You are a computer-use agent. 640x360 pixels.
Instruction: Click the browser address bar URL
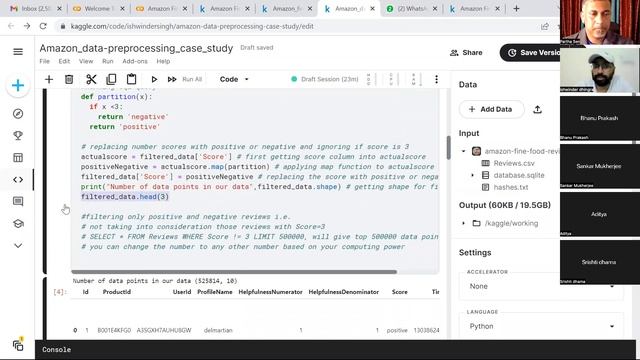[x=192, y=27]
